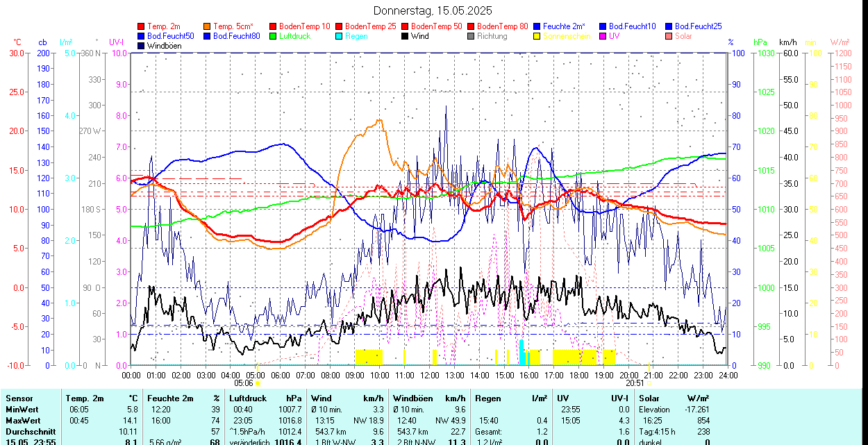Viewport: 868px width, 445px height.
Task: Click the chart title Donnerstag, 15.05.2025
Action: click(433, 10)
